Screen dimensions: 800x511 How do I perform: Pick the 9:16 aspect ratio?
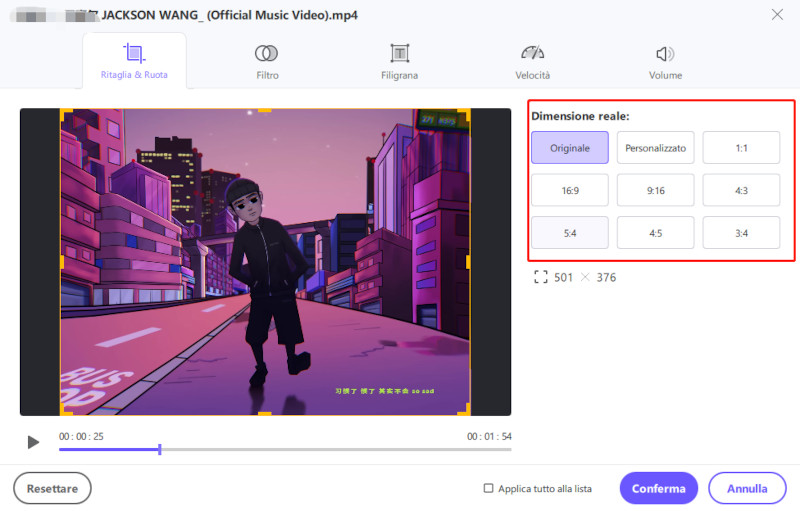[x=655, y=190]
